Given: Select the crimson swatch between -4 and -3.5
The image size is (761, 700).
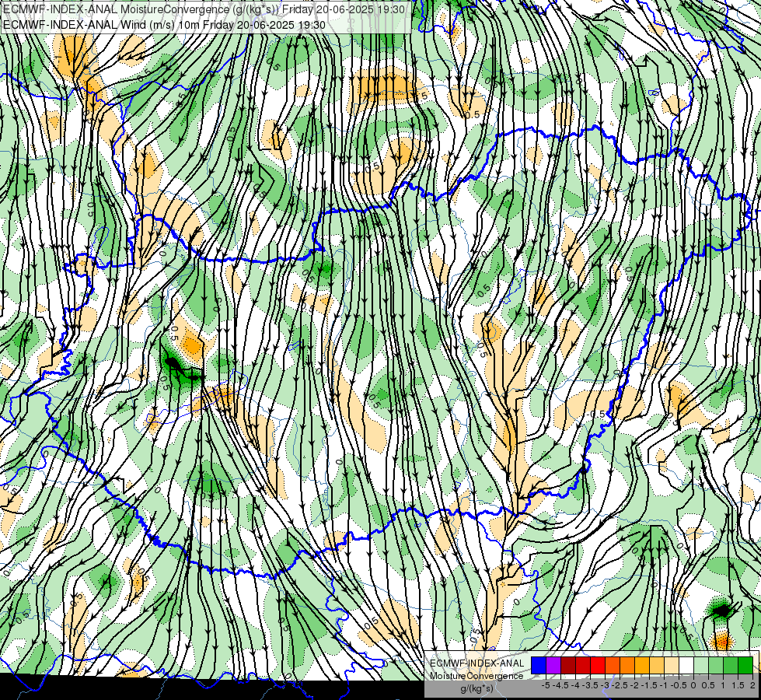Looking at the screenshot, I should click(583, 666).
